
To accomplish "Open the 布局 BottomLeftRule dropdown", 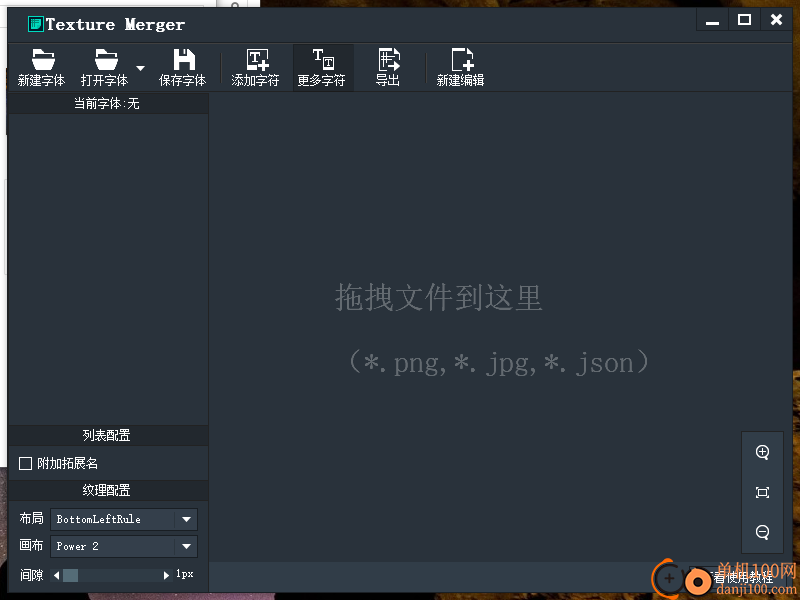I will pyautogui.click(x=124, y=519).
